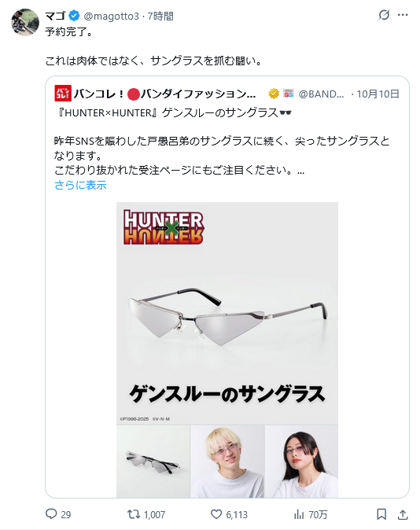The width and height of the screenshot is (420, 530).
Task: Click the retweet icon showing 1,007
Action: click(x=133, y=514)
